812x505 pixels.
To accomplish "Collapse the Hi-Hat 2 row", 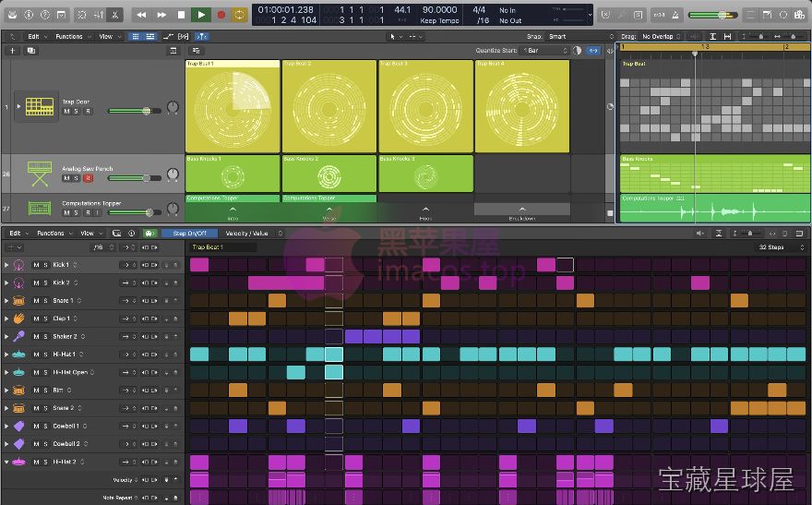I will (6, 462).
